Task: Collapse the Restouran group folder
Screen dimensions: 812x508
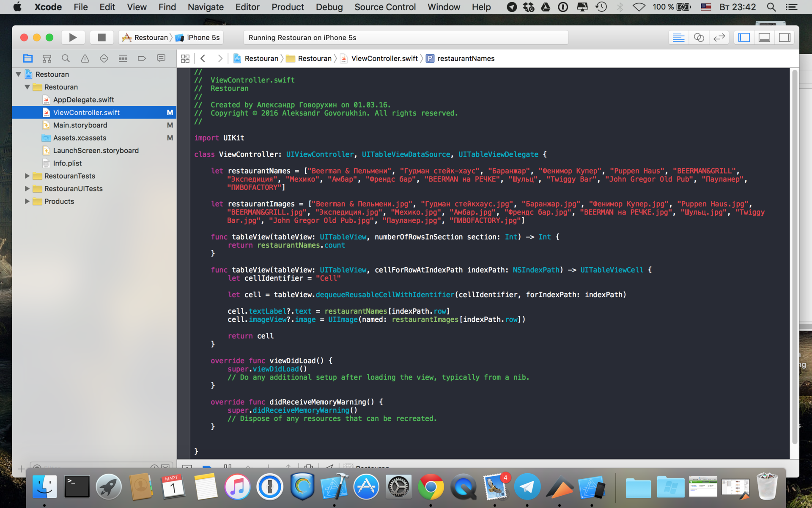Action: [x=27, y=87]
